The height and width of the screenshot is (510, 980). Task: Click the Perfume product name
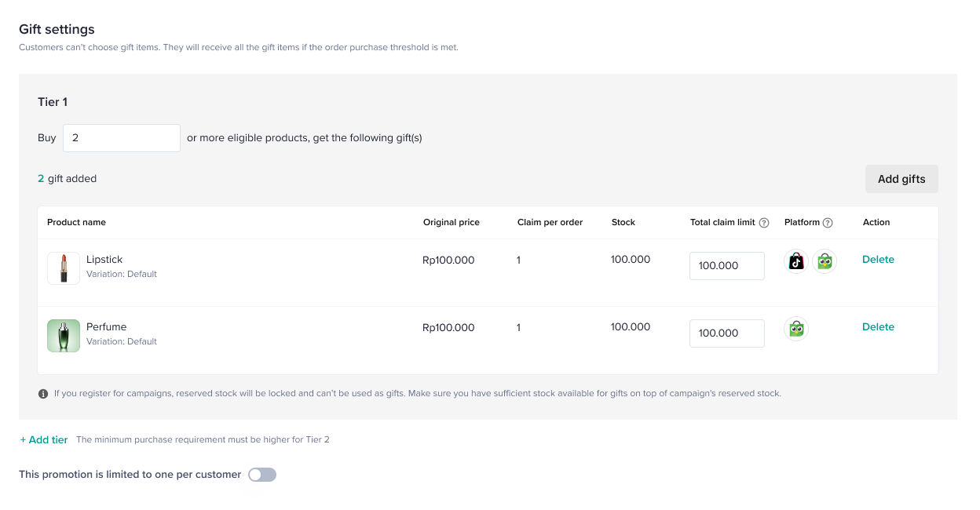coord(106,327)
